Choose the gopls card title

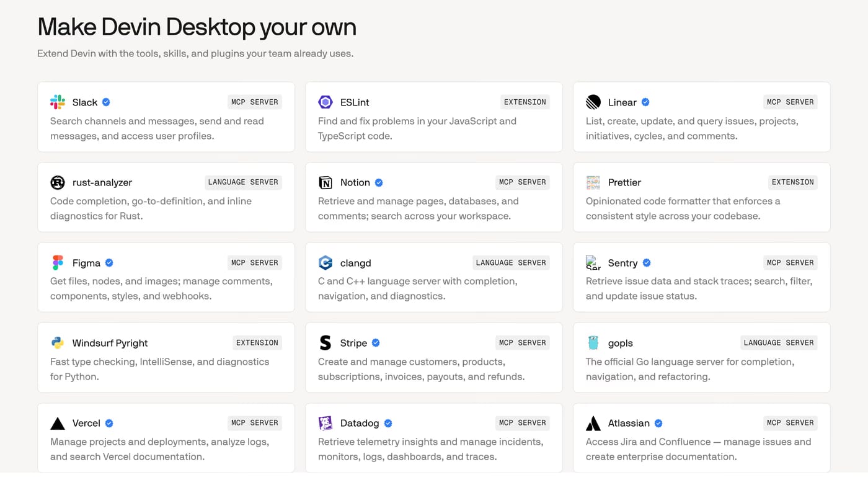coord(621,343)
